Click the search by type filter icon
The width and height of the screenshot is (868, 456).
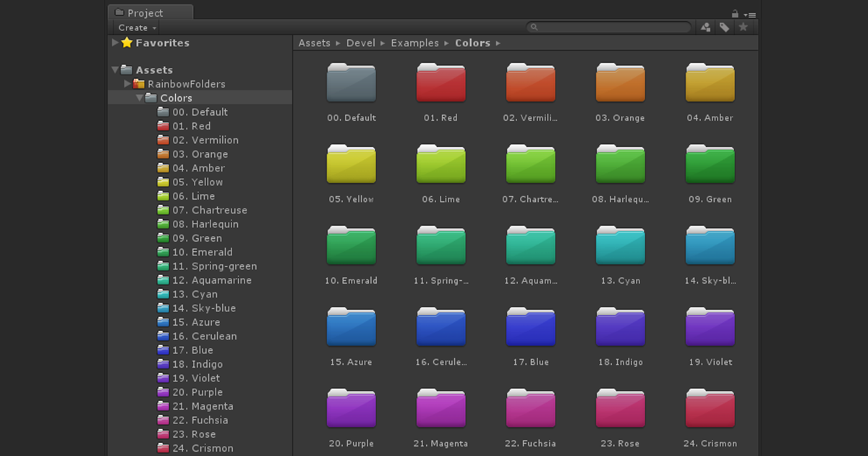click(705, 27)
